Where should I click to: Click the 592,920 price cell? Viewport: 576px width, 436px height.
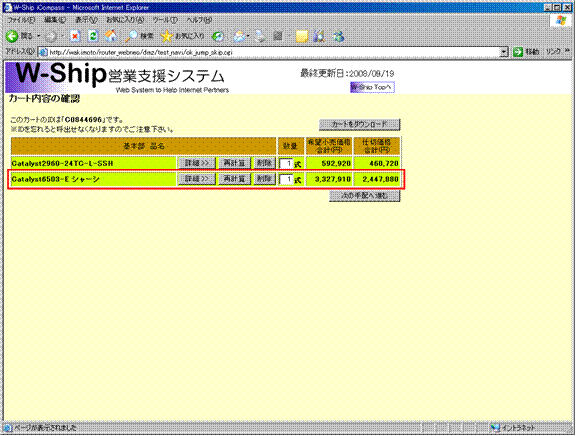coord(329,163)
